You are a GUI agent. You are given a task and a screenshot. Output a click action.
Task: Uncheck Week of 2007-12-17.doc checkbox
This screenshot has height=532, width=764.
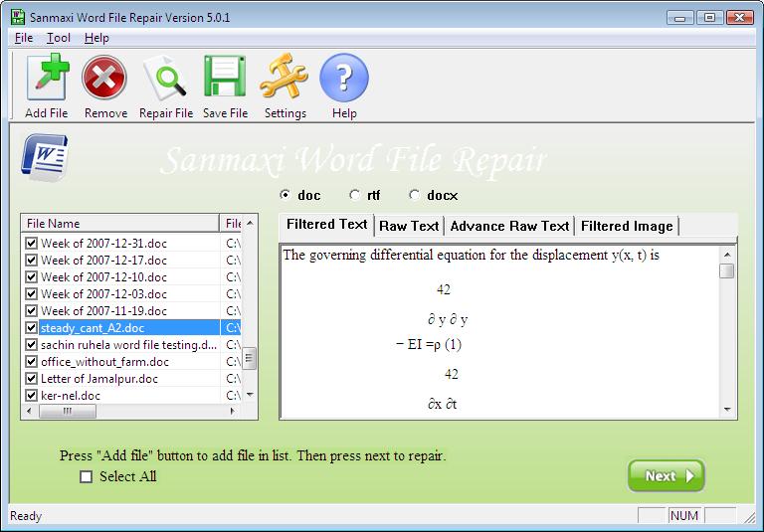click(x=31, y=260)
